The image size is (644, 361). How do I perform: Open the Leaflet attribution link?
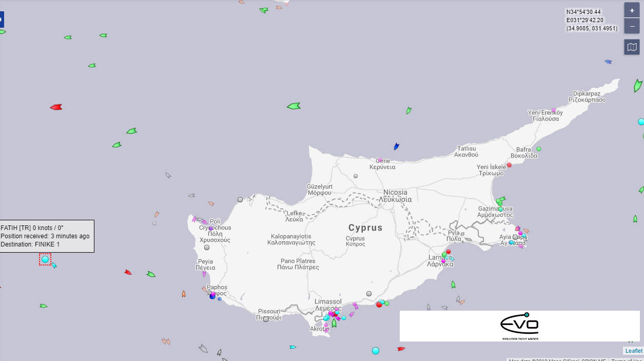[x=633, y=351]
